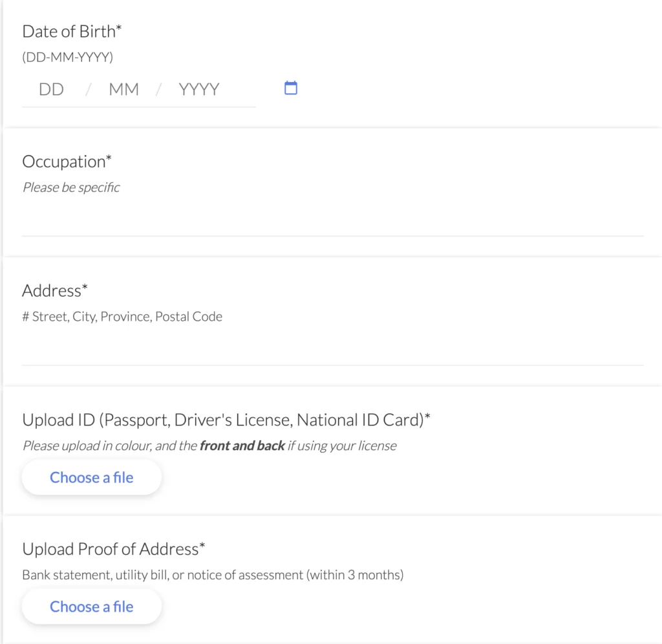Viewport: 662px width, 644px height.
Task: Click the DD day input field
Action: pyautogui.click(x=51, y=89)
